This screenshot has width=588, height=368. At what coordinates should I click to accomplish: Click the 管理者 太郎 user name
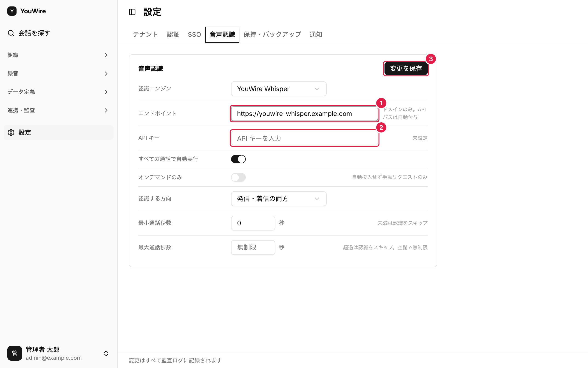[x=43, y=350]
